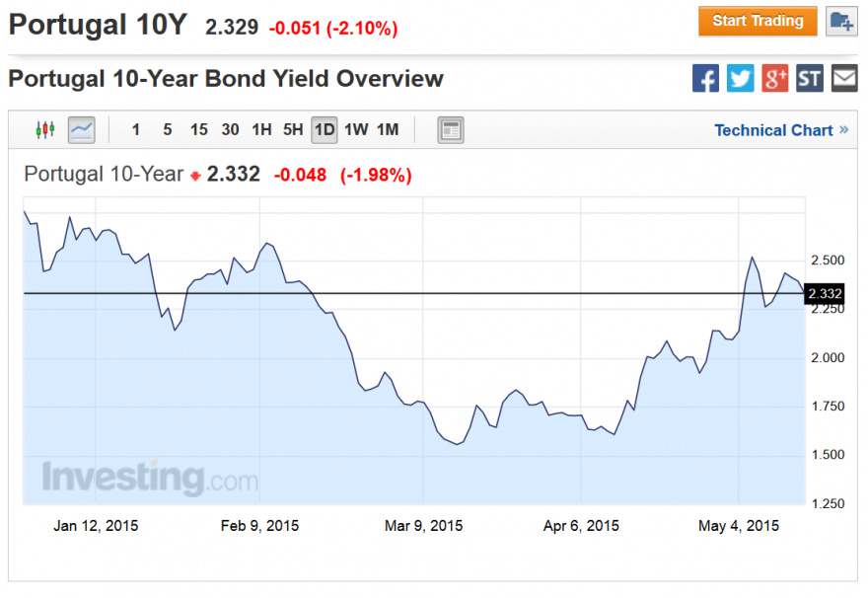Share the chart on Twitter
This screenshot has height=598, width=868.
coord(740,78)
